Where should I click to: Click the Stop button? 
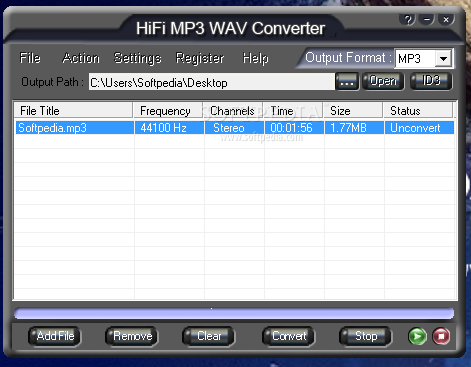pos(366,336)
